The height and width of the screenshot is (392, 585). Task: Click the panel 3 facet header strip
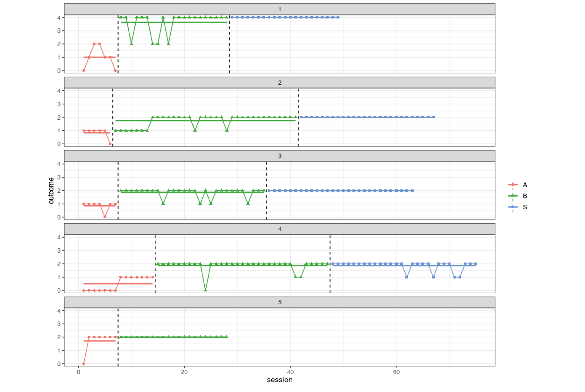click(x=280, y=156)
